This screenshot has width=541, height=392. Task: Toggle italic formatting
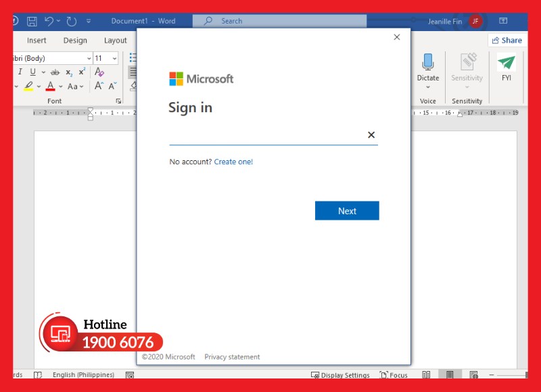tap(20, 72)
